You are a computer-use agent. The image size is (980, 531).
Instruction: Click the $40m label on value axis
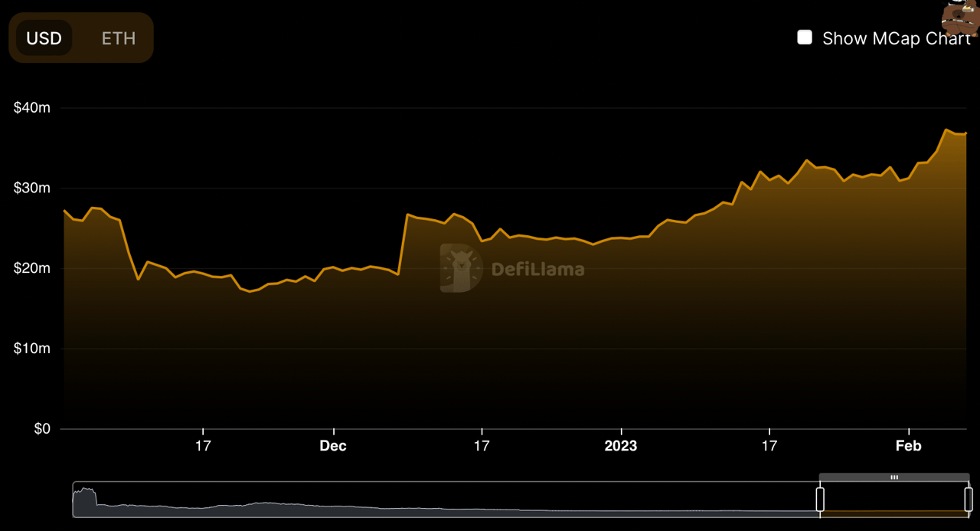32,108
